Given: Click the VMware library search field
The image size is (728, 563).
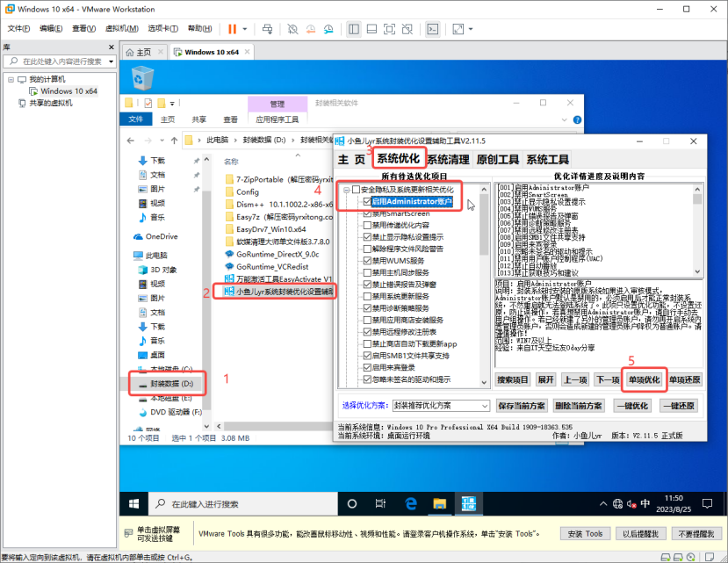Looking at the screenshot, I should pos(60,61).
